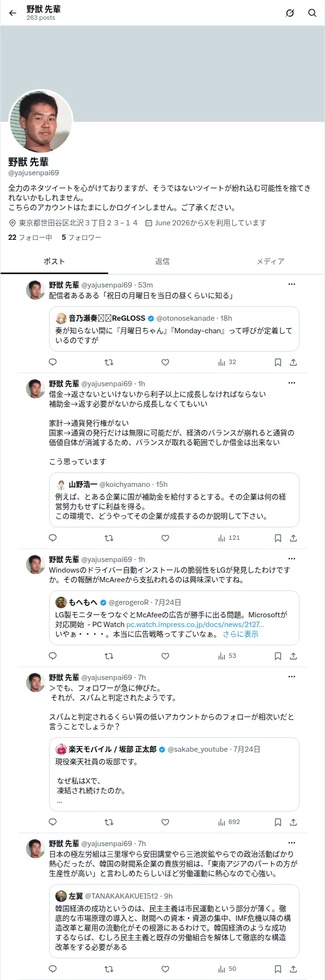
Task: Go back using the left arrow
Action: 13,13
